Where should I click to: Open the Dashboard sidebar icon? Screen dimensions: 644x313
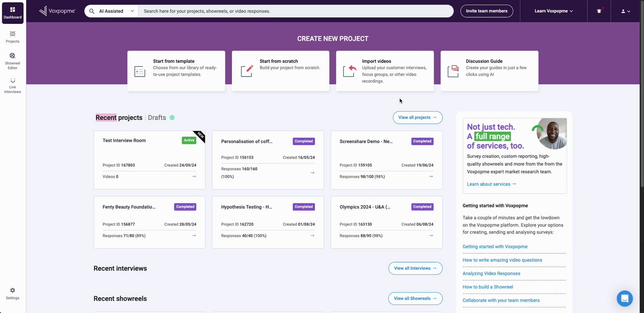point(12,13)
